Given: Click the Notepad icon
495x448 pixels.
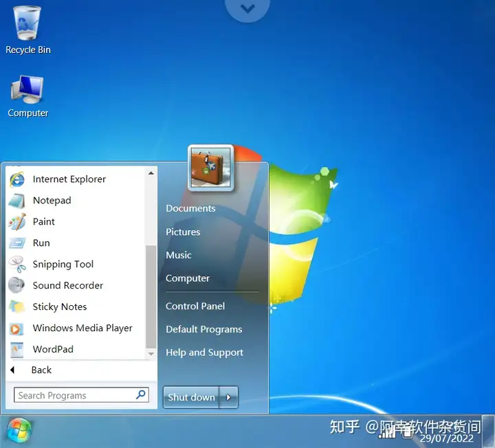Looking at the screenshot, I should (17, 201).
